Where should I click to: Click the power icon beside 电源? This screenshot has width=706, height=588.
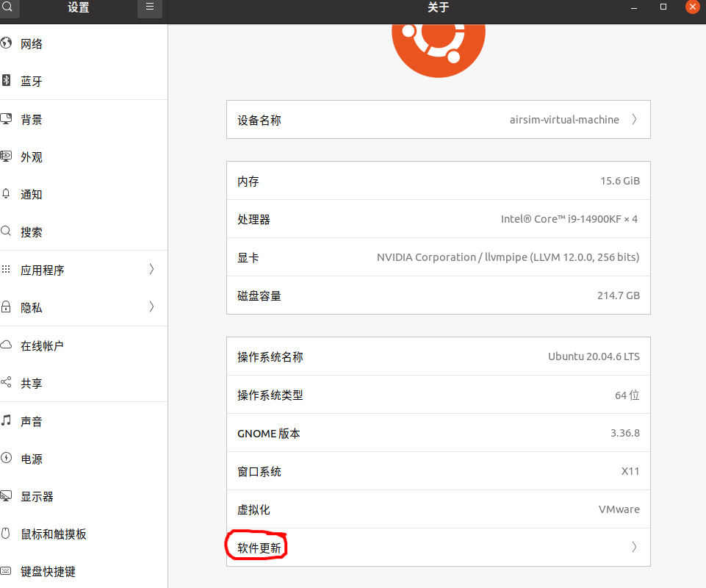[x=6, y=458]
